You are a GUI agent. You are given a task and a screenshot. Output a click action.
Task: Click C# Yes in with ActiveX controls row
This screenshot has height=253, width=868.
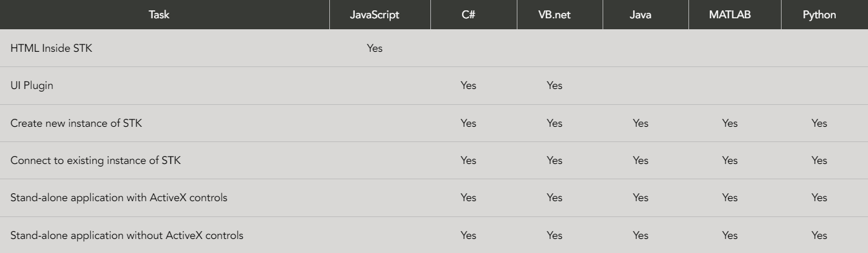point(469,198)
